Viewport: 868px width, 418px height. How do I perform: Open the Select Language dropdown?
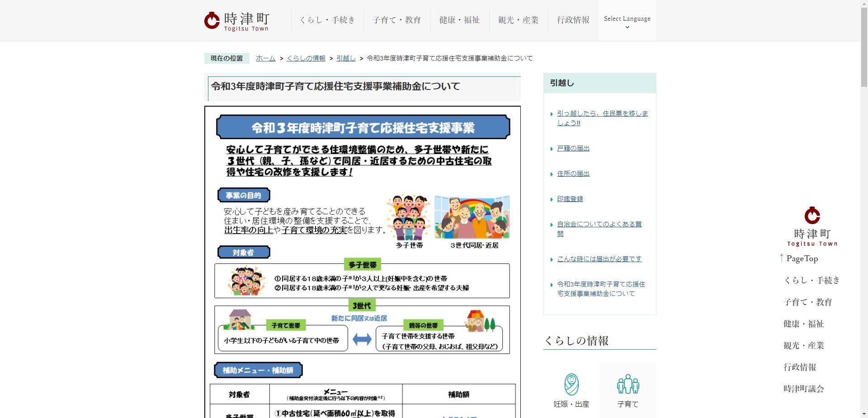click(x=627, y=20)
